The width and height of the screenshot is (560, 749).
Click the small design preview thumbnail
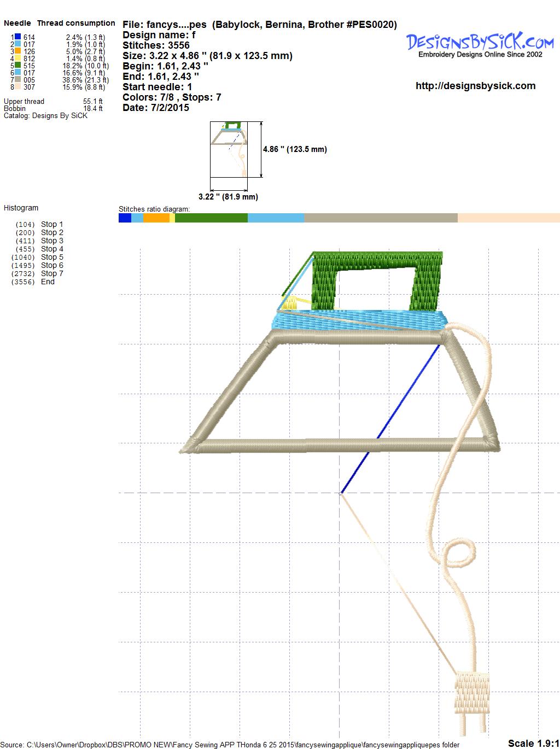[x=229, y=149]
